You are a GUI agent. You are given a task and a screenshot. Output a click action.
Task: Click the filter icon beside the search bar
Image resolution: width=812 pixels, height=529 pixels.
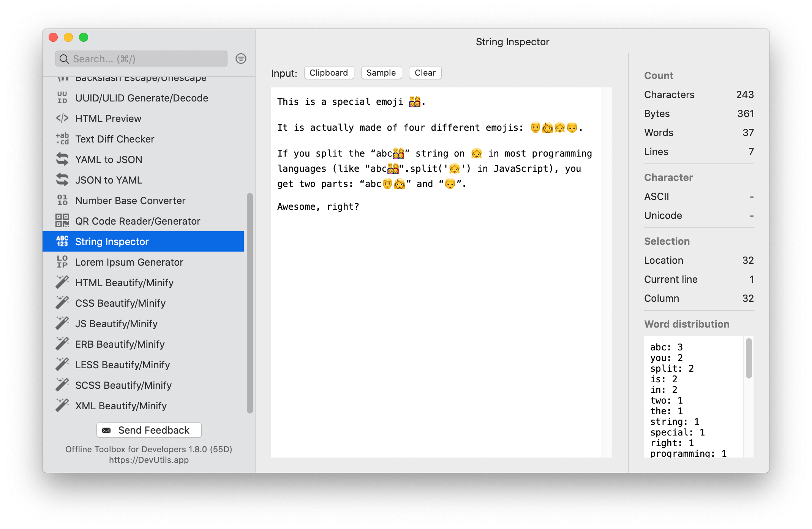click(x=241, y=59)
